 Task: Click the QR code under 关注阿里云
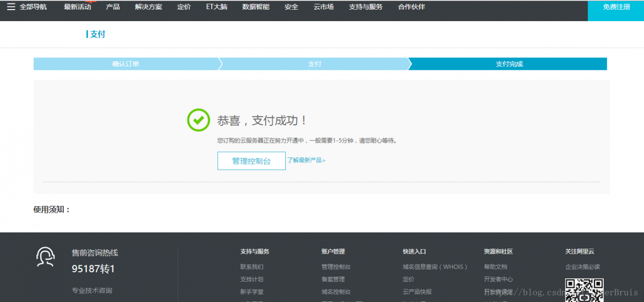pos(584,290)
